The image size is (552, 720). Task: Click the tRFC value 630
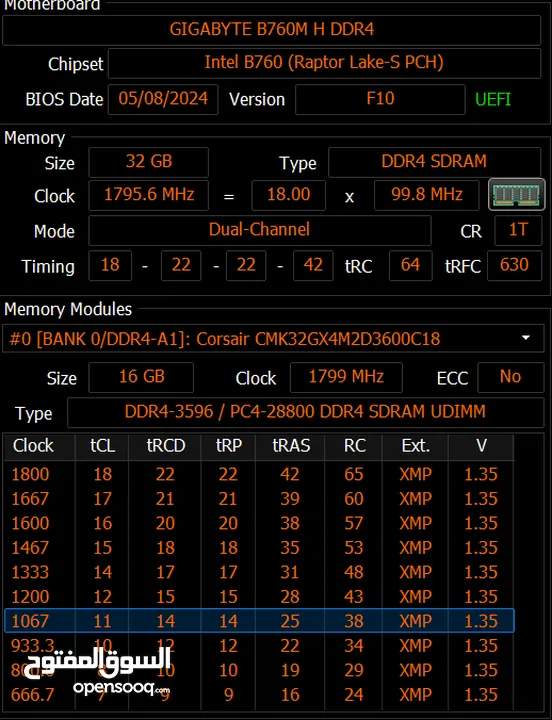point(514,265)
